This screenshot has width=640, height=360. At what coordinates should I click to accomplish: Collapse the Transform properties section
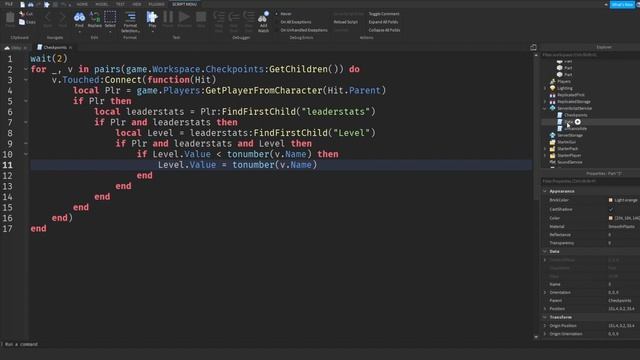point(545,317)
